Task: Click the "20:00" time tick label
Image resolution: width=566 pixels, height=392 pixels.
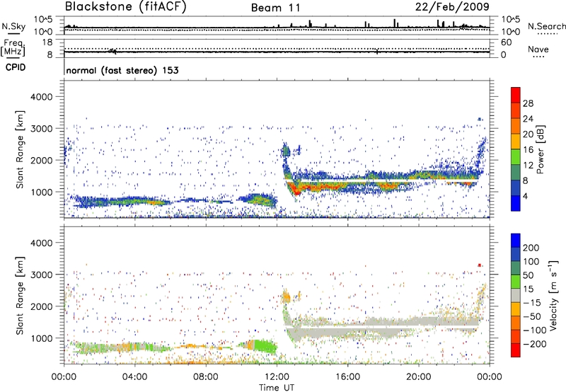Action: click(x=418, y=377)
